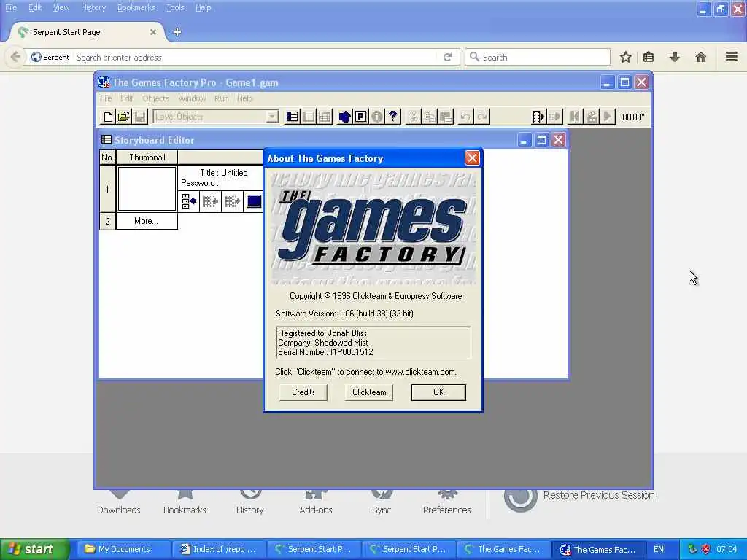Click the browser reload icon
Image resolution: width=747 pixels, height=560 pixels.
pyautogui.click(x=447, y=58)
